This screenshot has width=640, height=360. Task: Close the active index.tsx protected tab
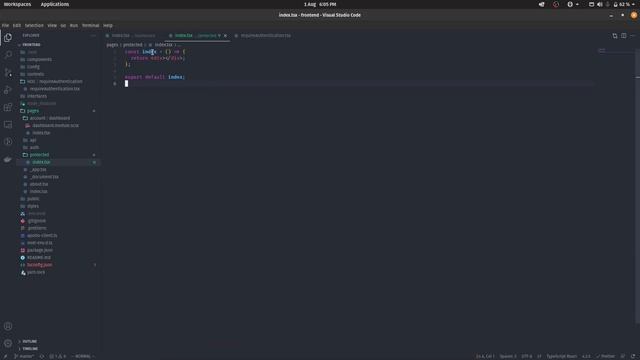(225, 36)
